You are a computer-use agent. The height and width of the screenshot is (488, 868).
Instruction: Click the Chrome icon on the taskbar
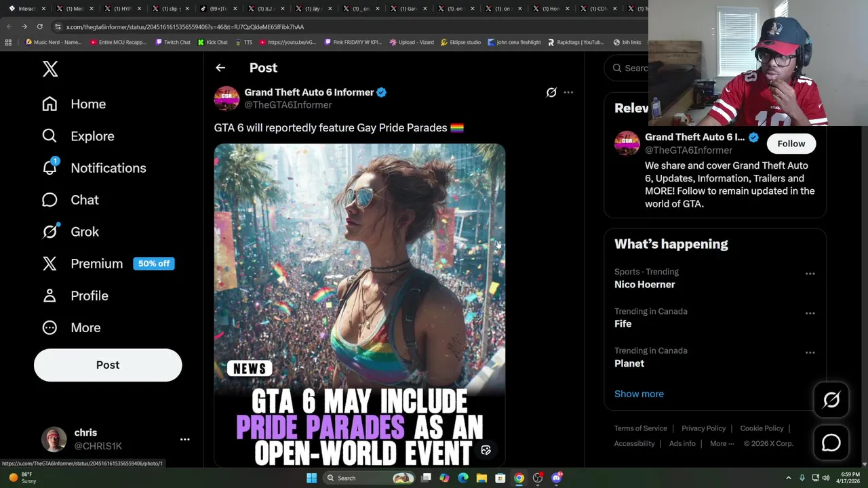(519, 478)
